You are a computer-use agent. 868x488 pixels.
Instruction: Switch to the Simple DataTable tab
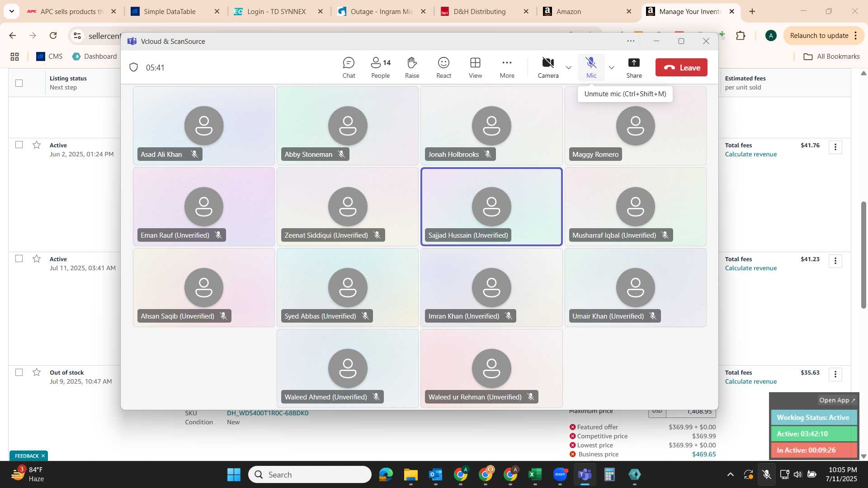(170, 11)
